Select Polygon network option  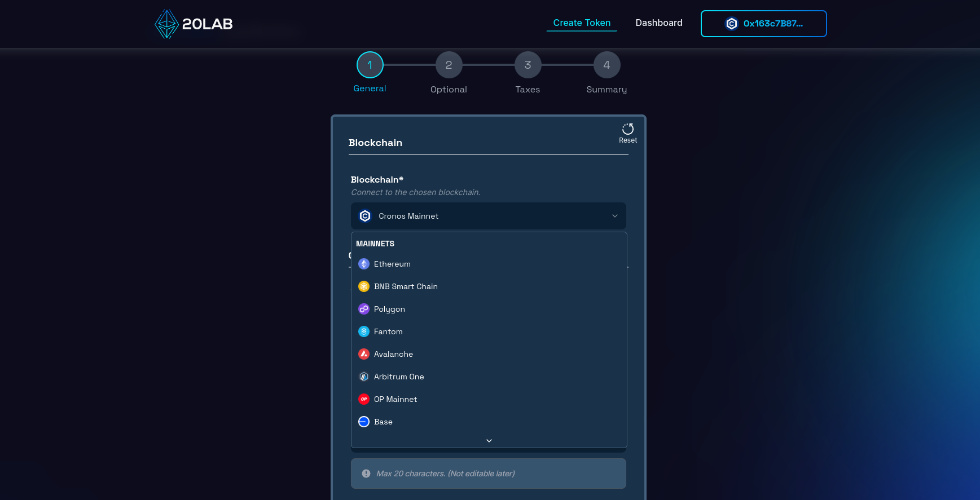tap(489, 309)
